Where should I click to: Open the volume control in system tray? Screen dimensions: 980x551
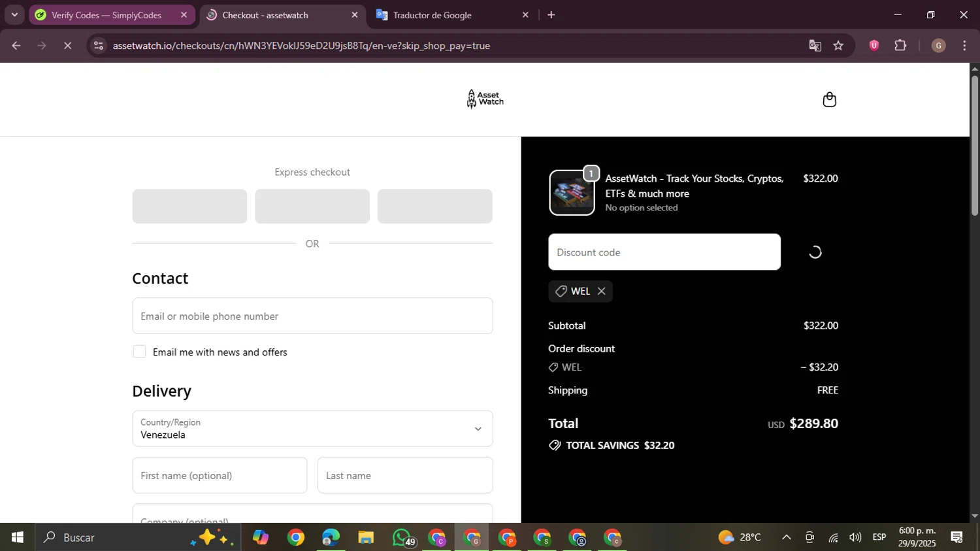click(x=855, y=537)
